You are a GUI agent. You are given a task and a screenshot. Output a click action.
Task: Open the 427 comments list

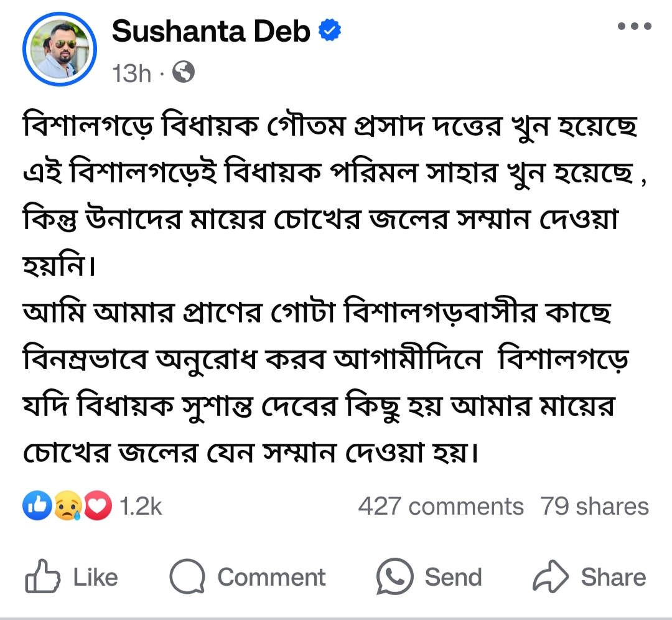coord(441,507)
